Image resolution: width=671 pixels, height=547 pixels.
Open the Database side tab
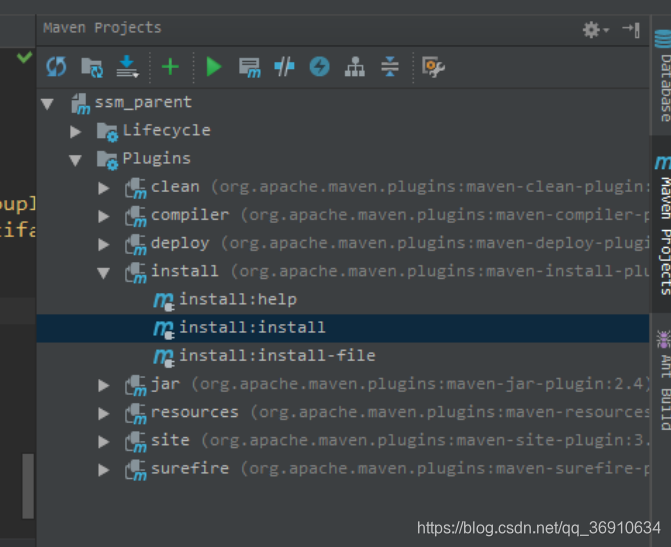click(663, 75)
